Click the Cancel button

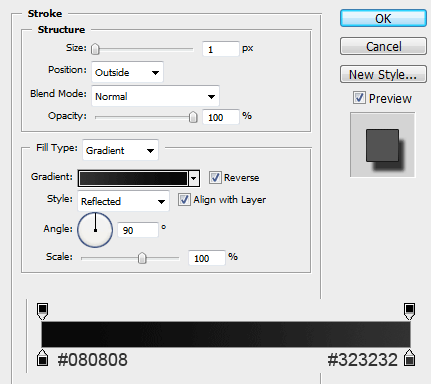tap(383, 46)
